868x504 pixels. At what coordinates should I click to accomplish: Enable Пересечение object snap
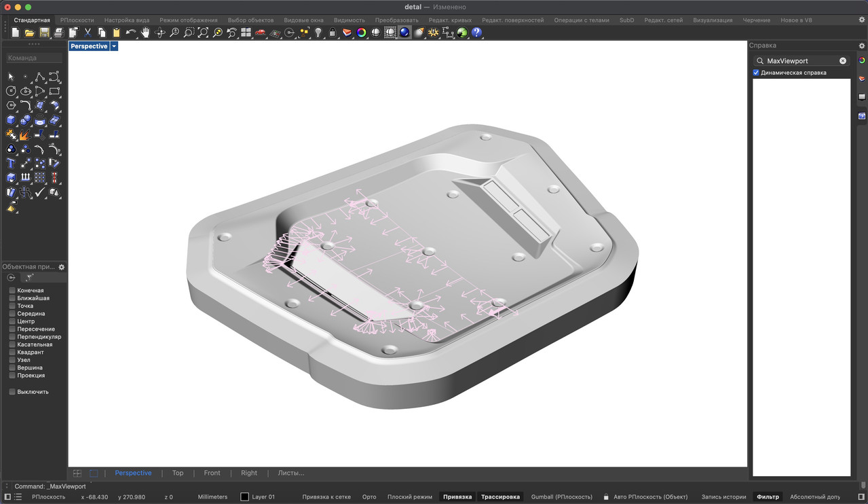[x=12, y=329]
